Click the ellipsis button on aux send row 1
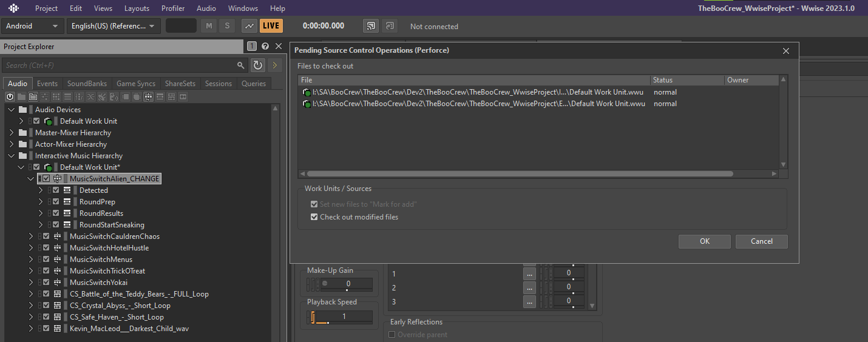The height and width of the screenshot is (342, 868). [x=529, y=273]
